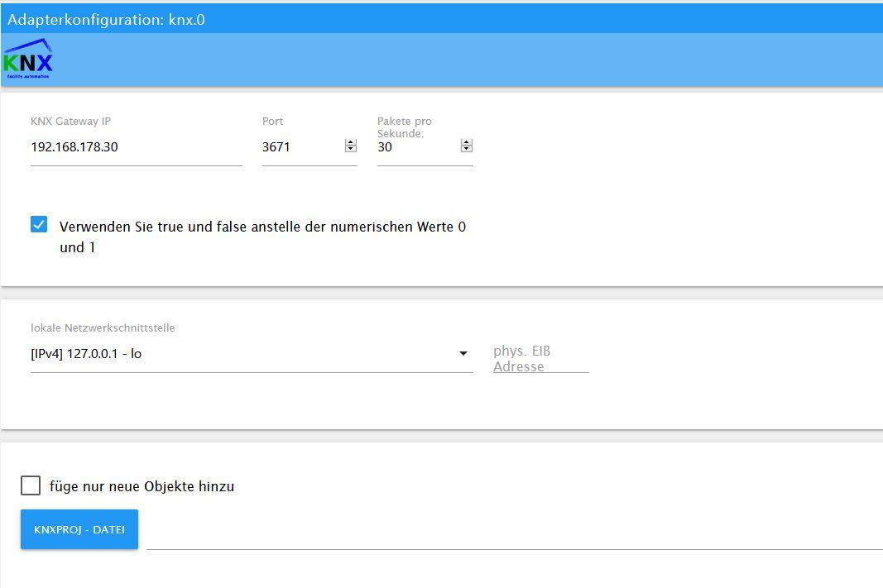This screenshot has height=588, width=883.
Task: Edit the KNX Gateway IP field
Action: [x=137, y=147]
